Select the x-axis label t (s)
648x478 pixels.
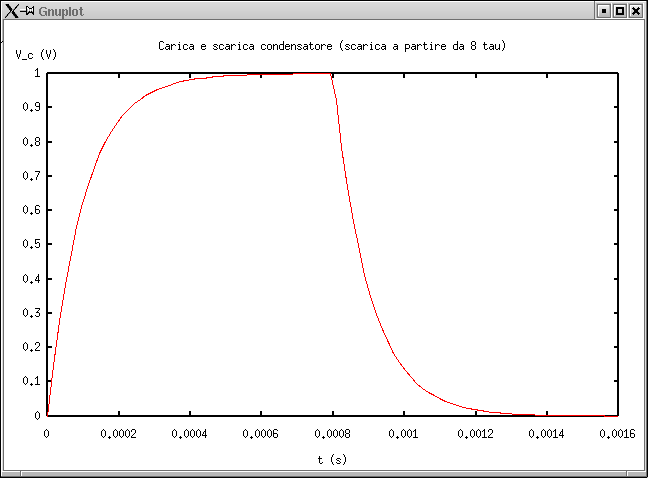tap(332, 460)
